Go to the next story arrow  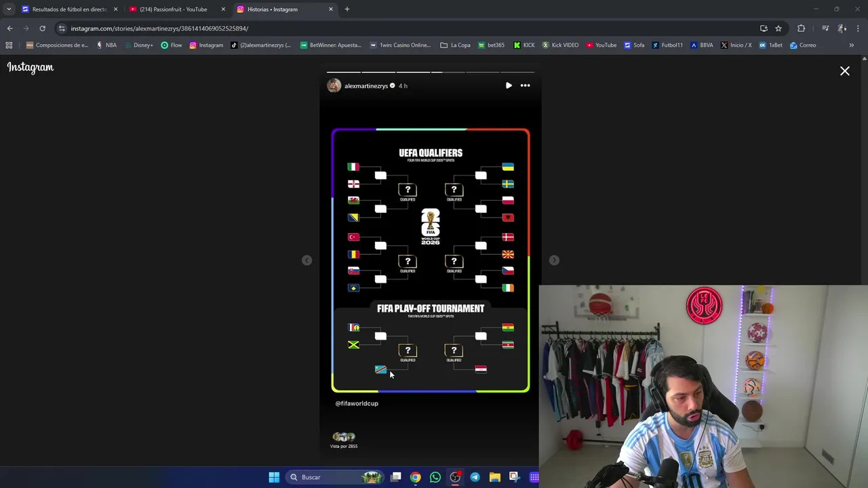point(554,260)
